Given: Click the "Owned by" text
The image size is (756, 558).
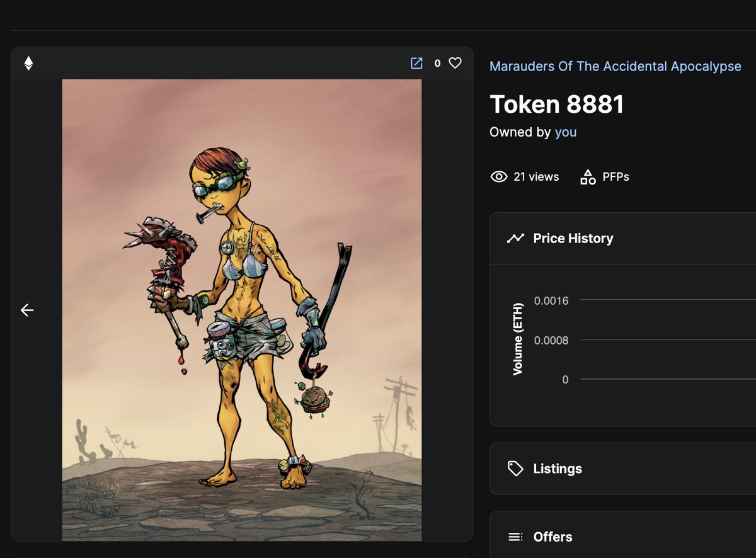Looking at the screenshot, I should tap(520, 132).
